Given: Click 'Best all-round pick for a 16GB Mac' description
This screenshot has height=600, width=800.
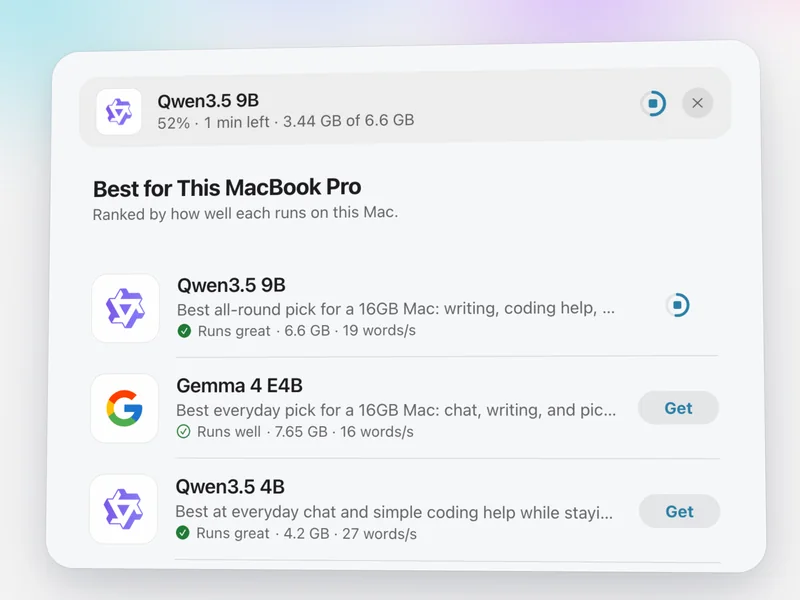Looking at the screenshot, I should point(396,309).
